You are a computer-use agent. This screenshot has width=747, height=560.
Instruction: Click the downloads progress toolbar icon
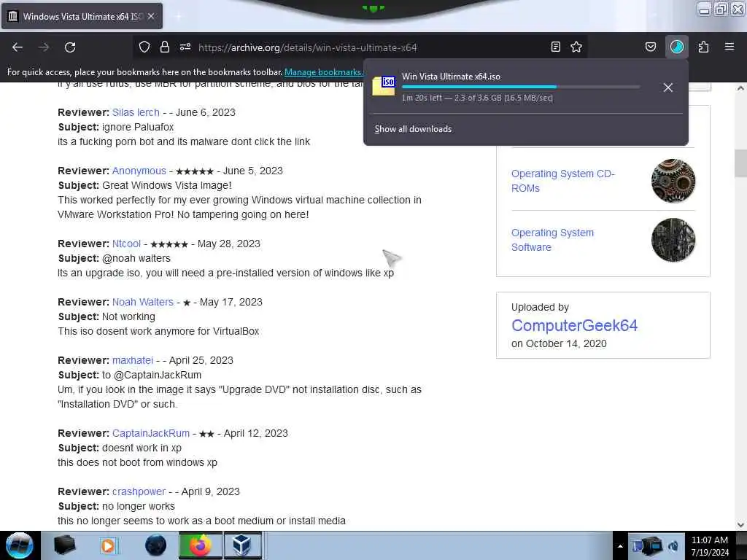point(677,47)
